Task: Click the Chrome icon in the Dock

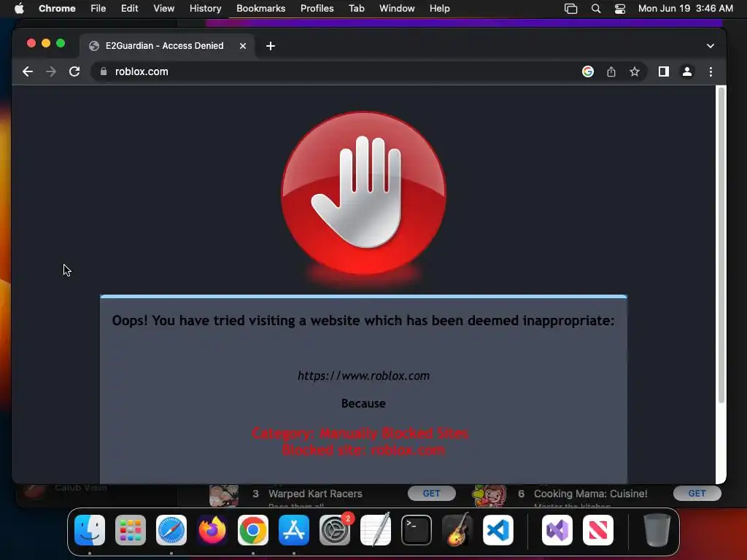Action: click(253, 530)
